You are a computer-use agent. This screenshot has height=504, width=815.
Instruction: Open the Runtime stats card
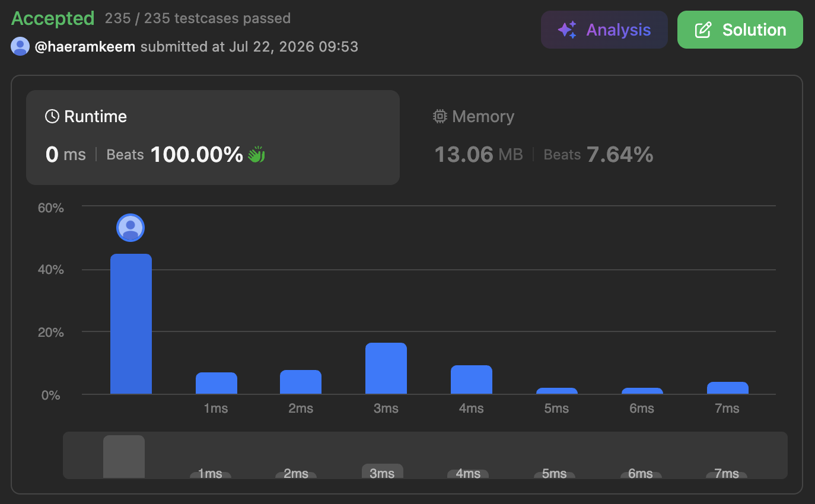point(213,138)
